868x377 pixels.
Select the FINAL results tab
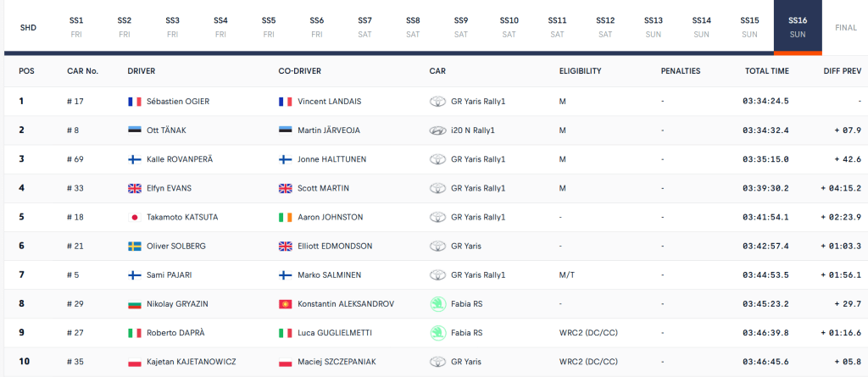pyautogui.click(x=846, y=27)
